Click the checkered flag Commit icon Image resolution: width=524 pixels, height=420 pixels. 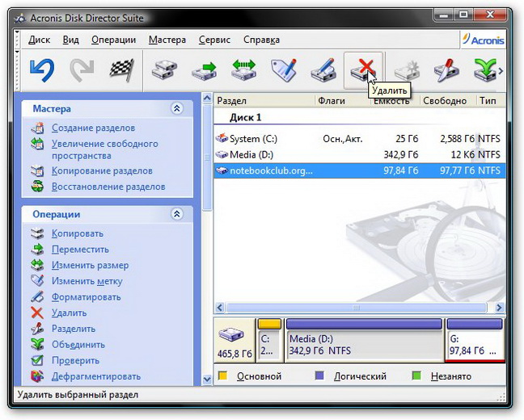coord(122,70)
